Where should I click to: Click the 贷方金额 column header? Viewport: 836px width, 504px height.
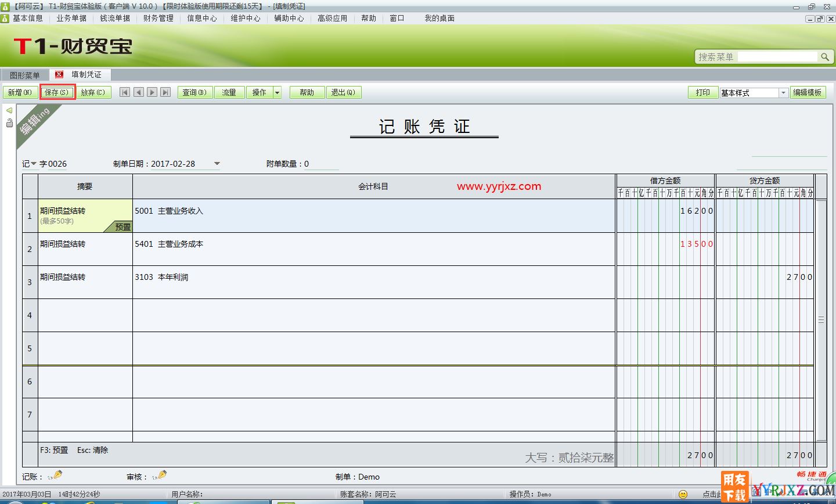coord(765,181)
